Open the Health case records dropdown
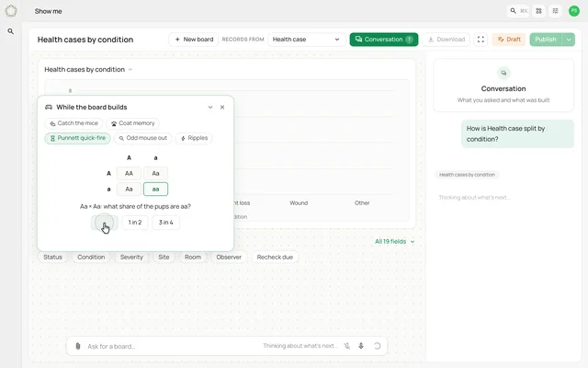Viewport: 588px width, 368px height. click(306, 40)
